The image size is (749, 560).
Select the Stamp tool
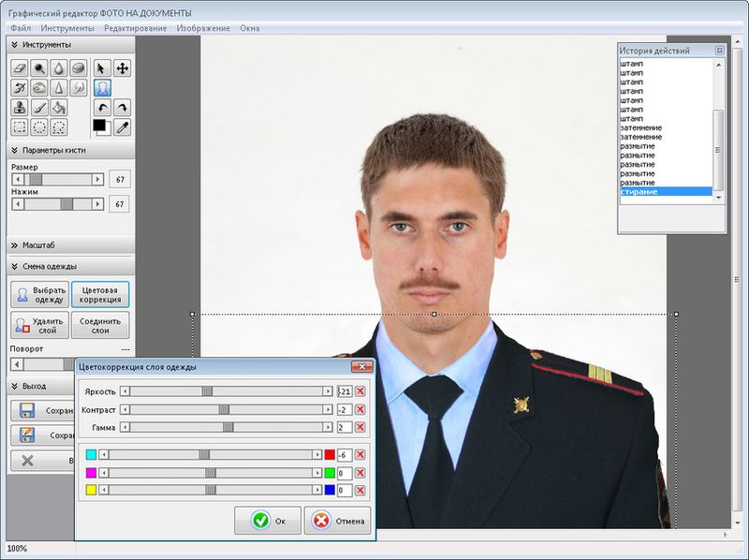(20, 107)
